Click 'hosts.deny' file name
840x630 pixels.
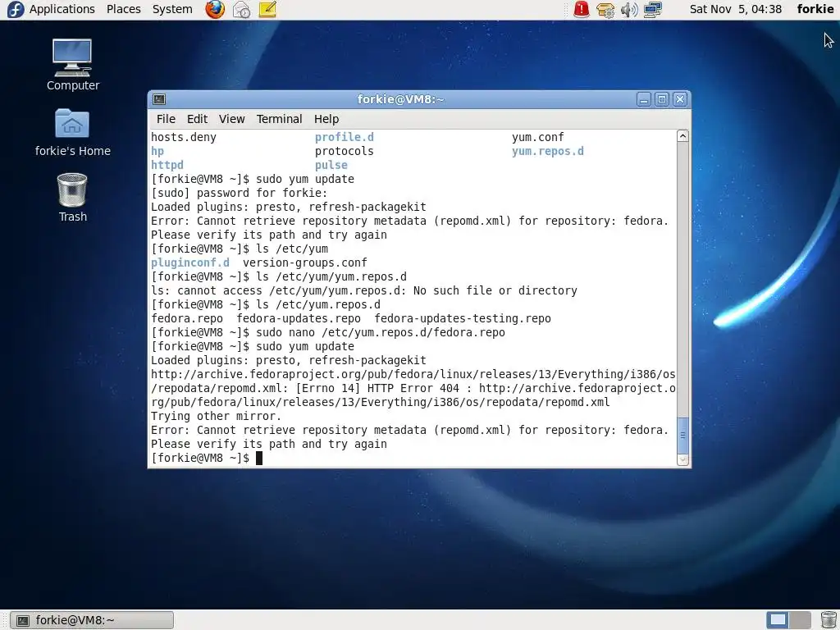point(184,137)
